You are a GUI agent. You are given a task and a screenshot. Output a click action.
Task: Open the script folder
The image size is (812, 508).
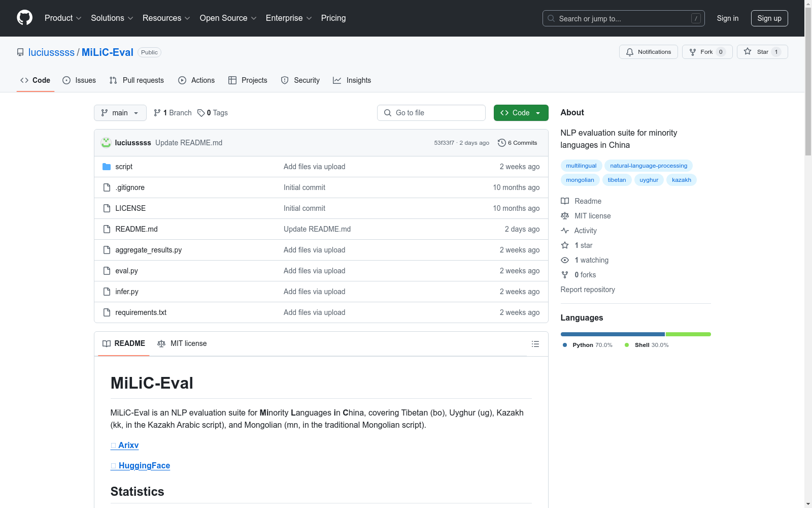[123, 167]
